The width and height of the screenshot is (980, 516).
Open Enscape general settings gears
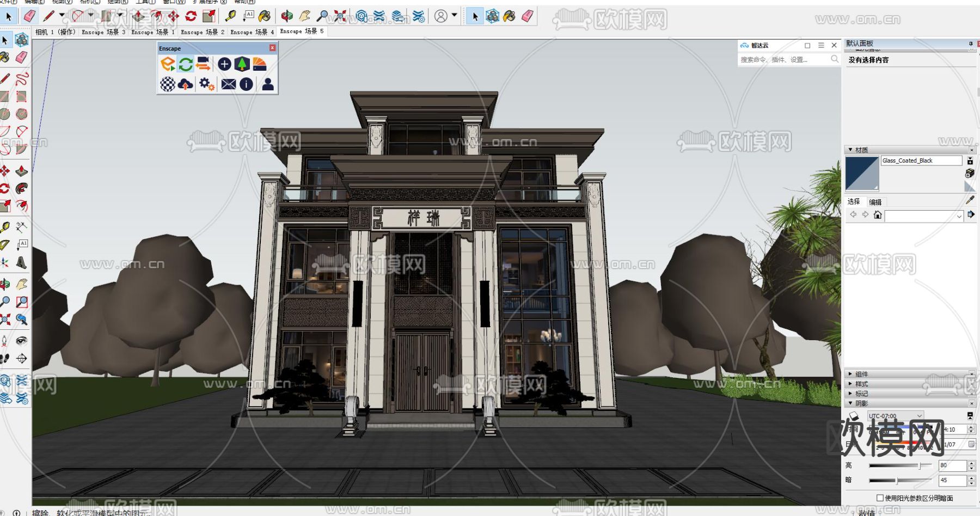tap(206, 84)
